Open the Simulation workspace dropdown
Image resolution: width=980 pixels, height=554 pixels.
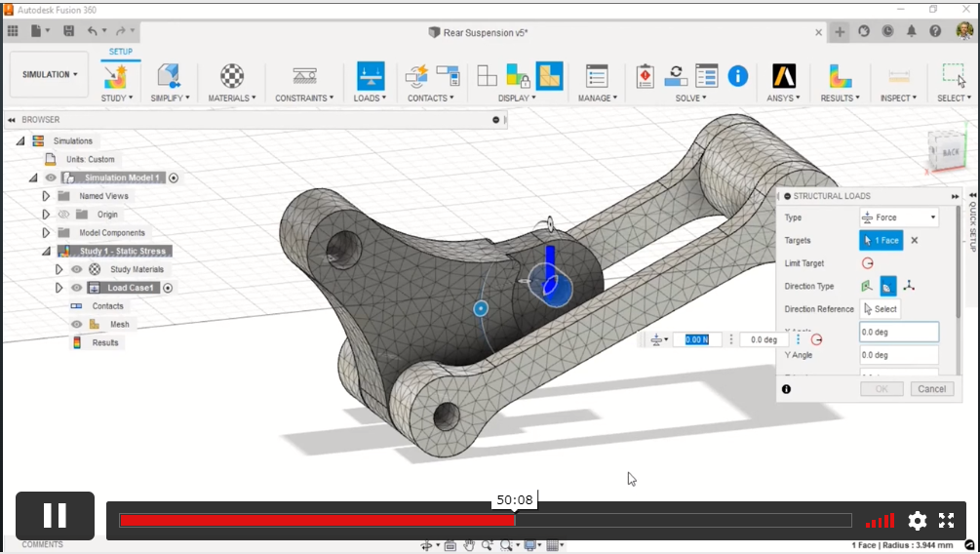point(50,74)
